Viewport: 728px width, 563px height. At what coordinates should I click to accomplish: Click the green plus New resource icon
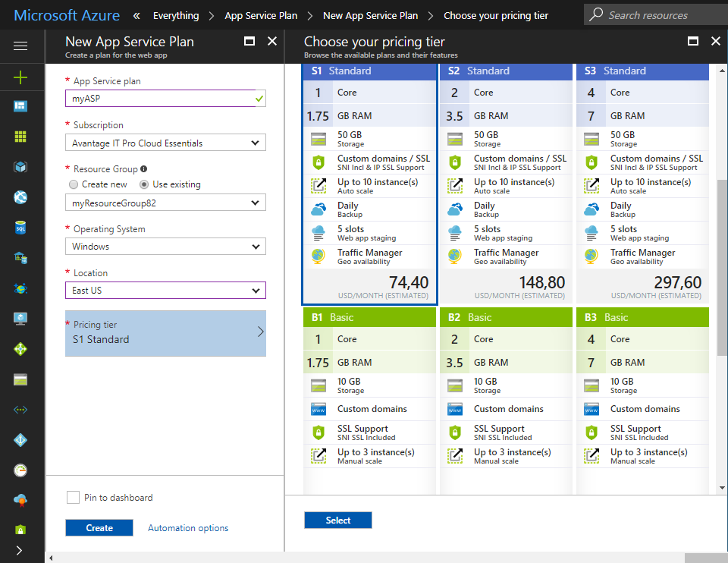pos(20,77)
